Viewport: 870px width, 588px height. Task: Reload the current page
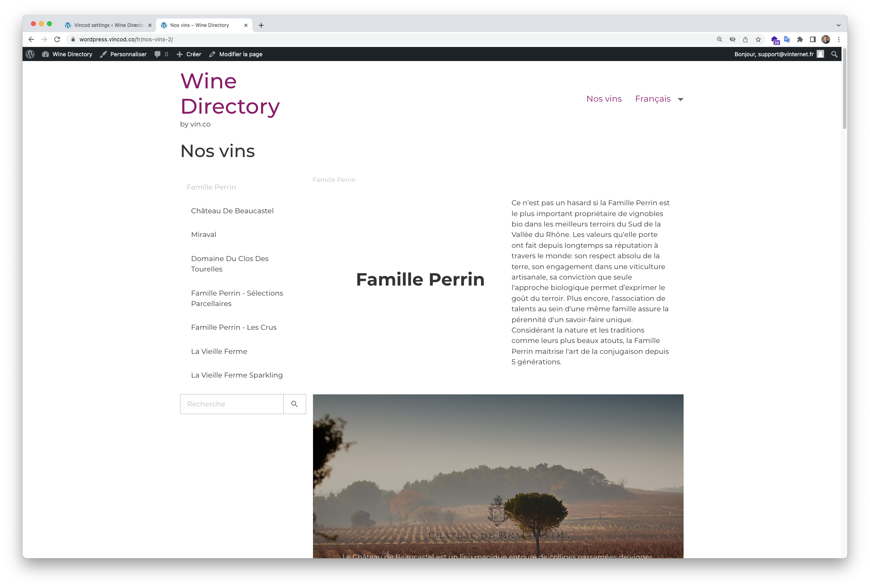click(57, 39)
